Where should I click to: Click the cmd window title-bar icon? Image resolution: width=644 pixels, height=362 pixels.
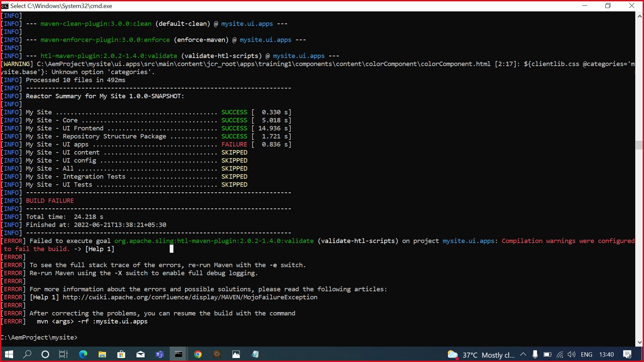(5, 6)
